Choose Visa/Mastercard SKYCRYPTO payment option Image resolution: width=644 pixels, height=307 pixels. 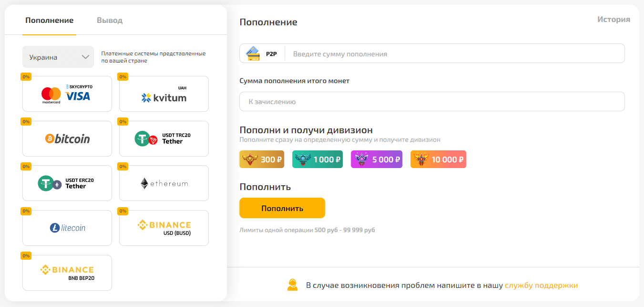pos(67,94)
